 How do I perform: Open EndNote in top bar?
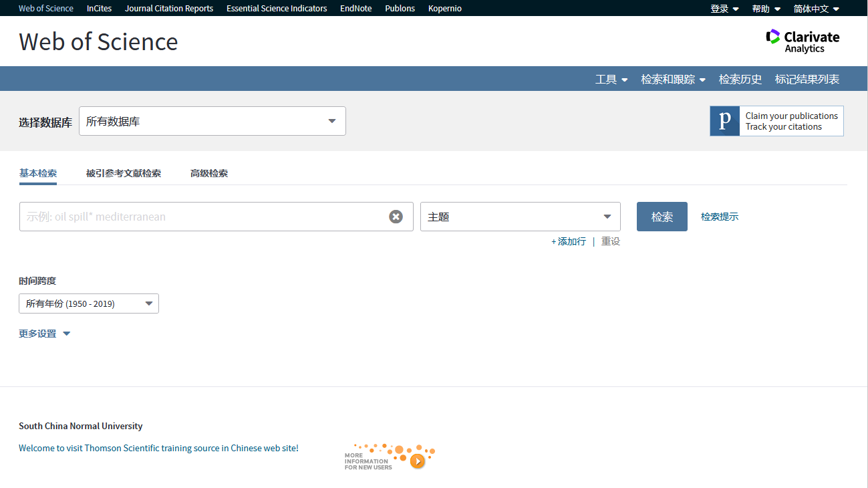point(356,9)
